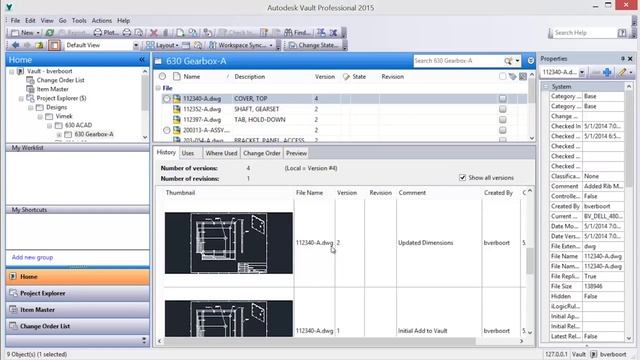The height and width of the screenshot is (360, 640).
Task: Click the Item Master navigation button
Action: click(x=78, y=310)
